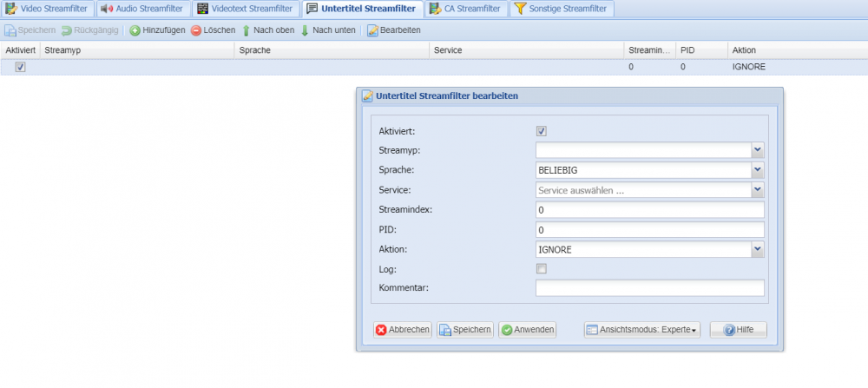Toggle the Aktiviert checkbox in the dialog

[x=542, y=131]
